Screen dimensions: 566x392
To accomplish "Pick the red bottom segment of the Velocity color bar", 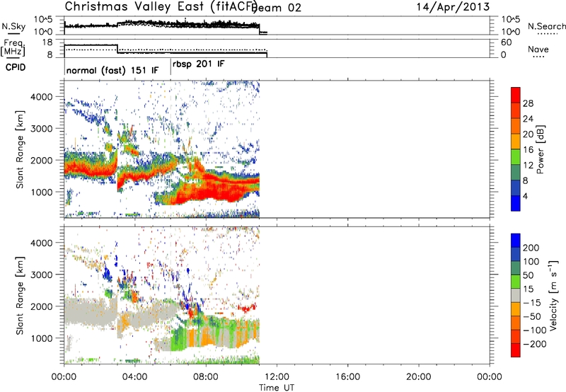I will click(516, 350).
